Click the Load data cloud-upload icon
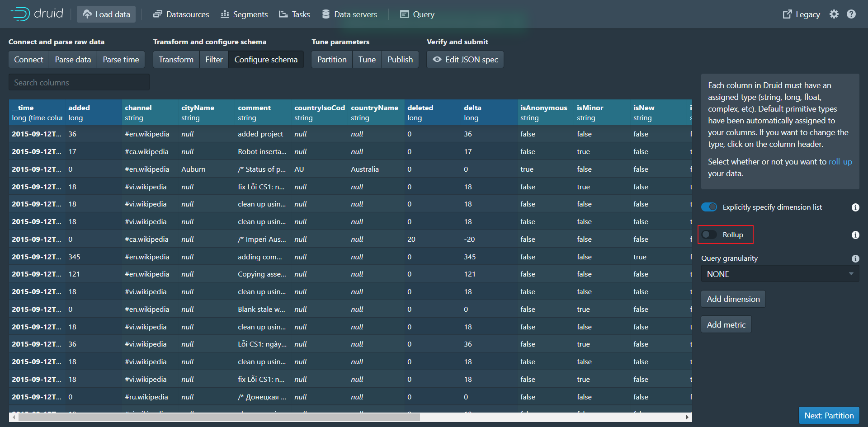The height and width of the screenshot is (427, 868). pyautogui.click(x=87, y=14)
